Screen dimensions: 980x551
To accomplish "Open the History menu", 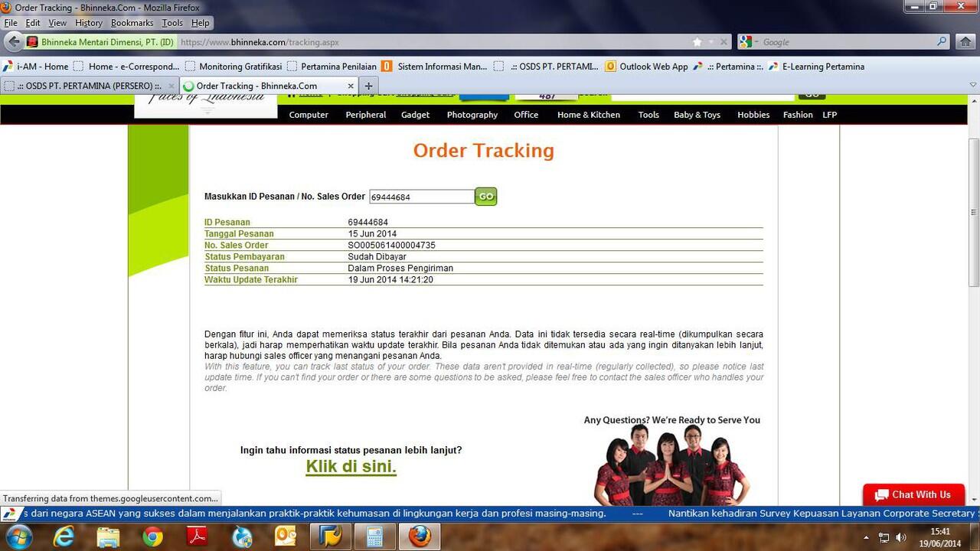I will pyautogui.click(x=89, y=23).
